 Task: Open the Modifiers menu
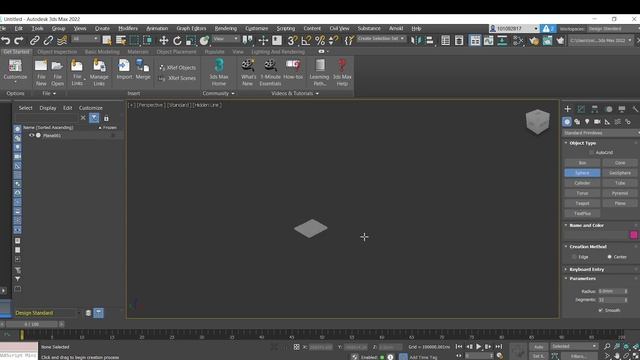pos(128,28)
